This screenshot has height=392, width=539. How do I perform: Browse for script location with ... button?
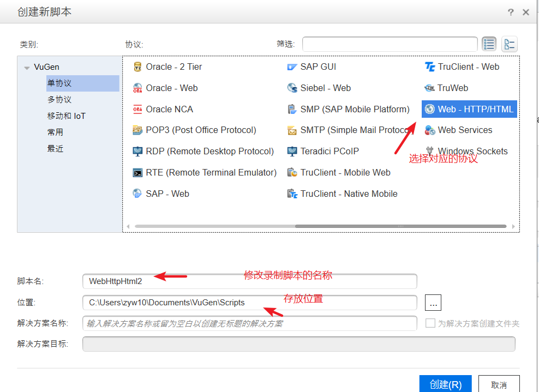(x=433, y=303)
